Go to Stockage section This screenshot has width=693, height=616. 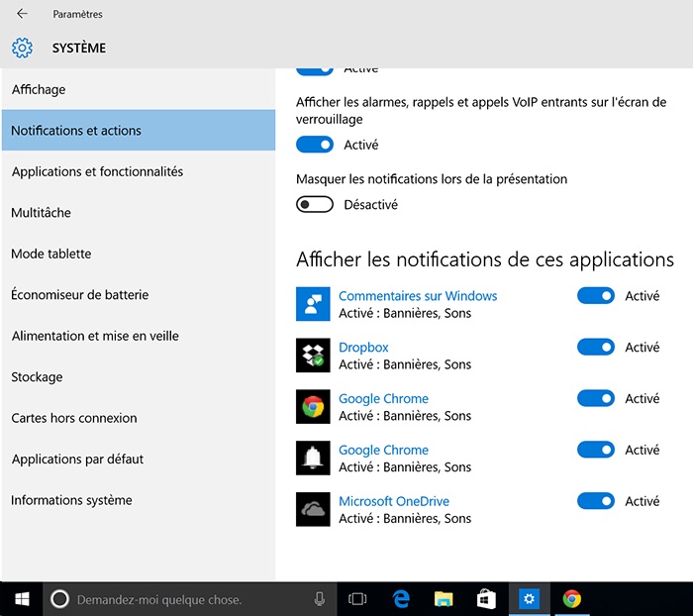pos(37,376)
